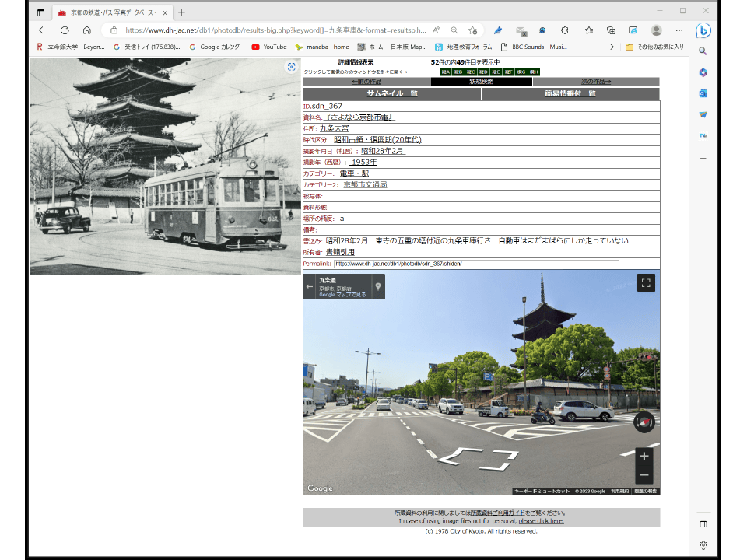
Task: Click the Street View back arrow beside 九条通
Action: (x=310, y=287)
